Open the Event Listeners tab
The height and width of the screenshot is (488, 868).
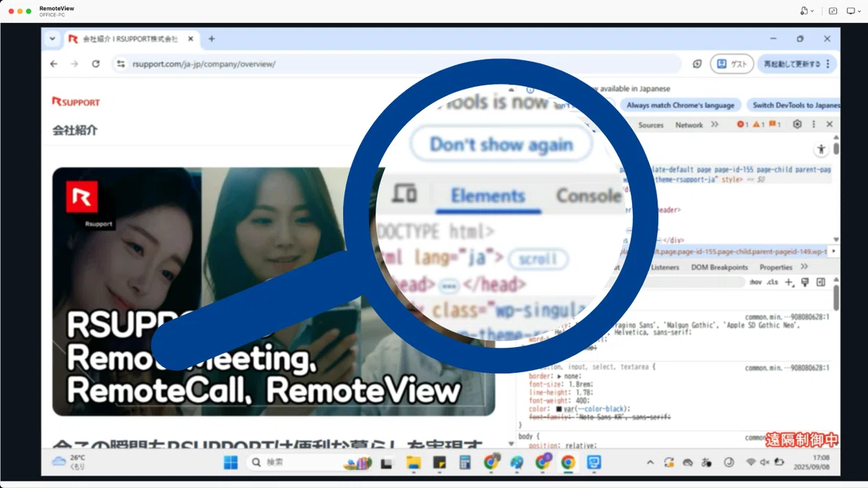665,267
